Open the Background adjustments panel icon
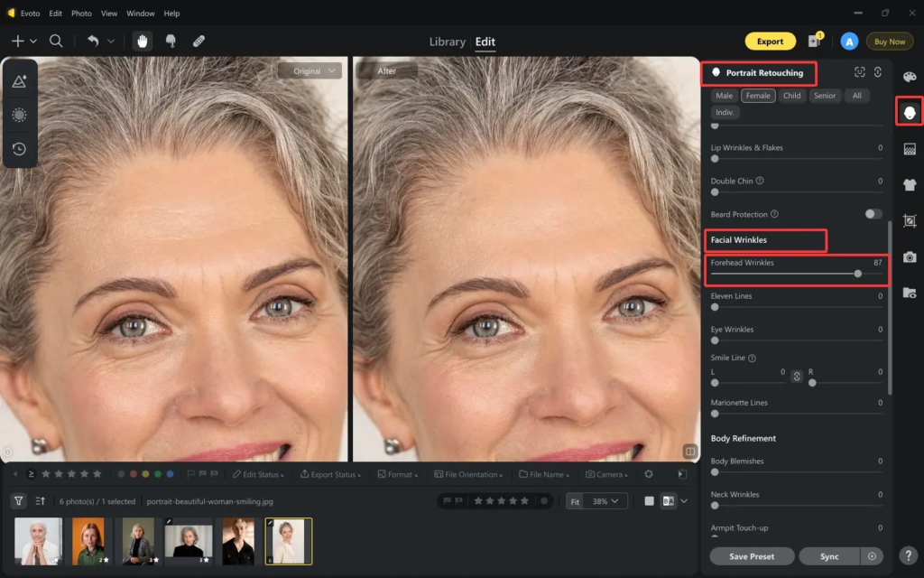Screen dimensions: 924x578 (910, 149)
